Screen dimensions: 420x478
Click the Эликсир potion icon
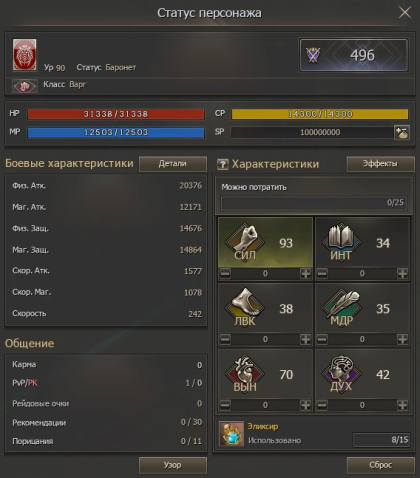tap(232, 434)
